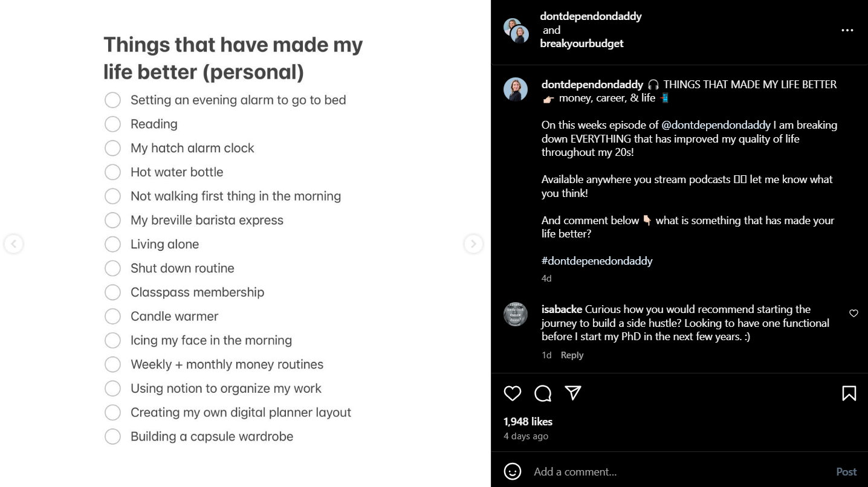The width and height of the screenshot is (868, 487).
Task: Click the hashtag #dontdepenedondaddy
Action: [x=596, y=260]
